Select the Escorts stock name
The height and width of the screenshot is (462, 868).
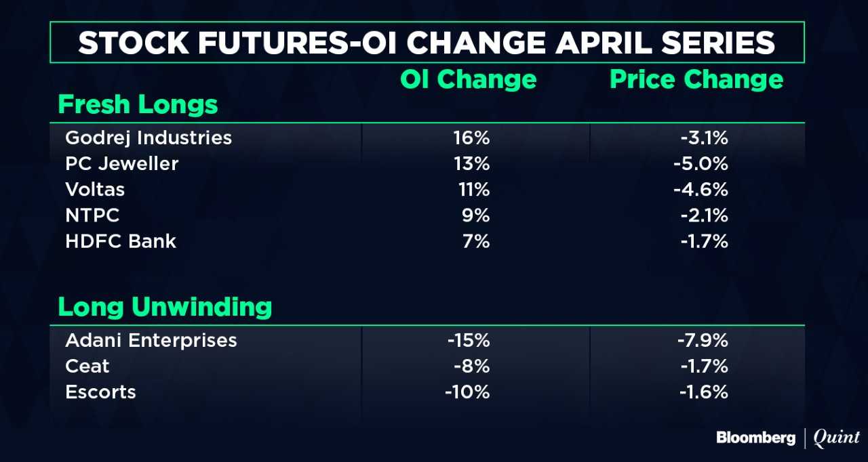[100, 392]
